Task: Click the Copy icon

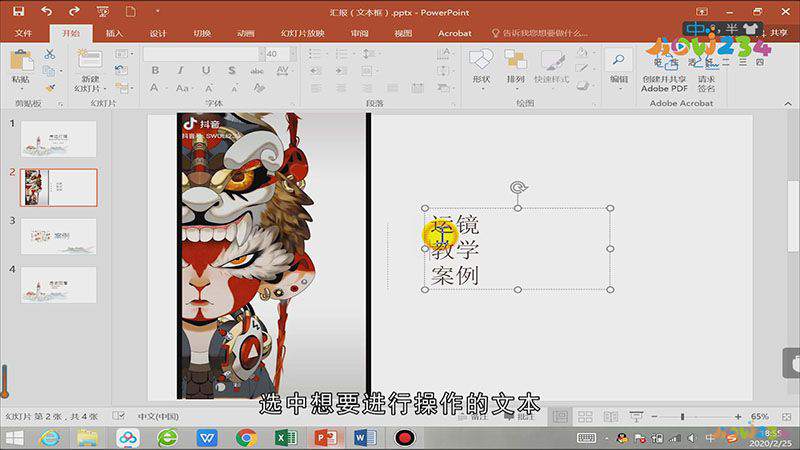Action: 49,71
